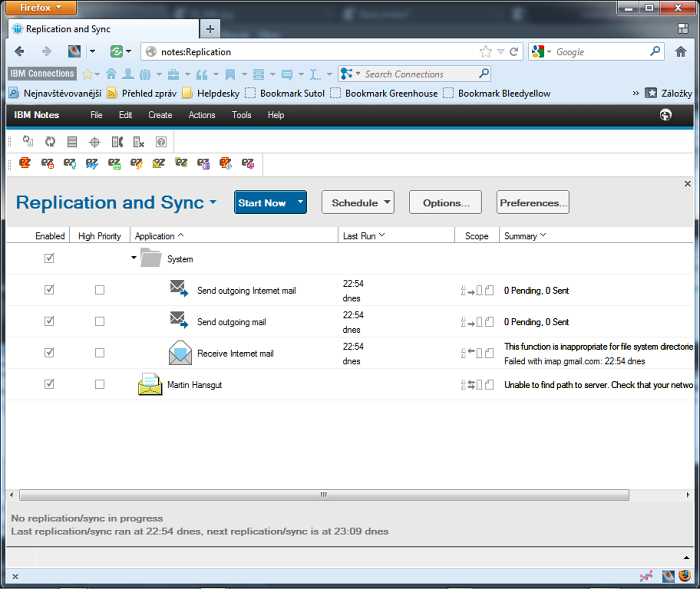Open the Summary column sort arrow

point(543,235)
